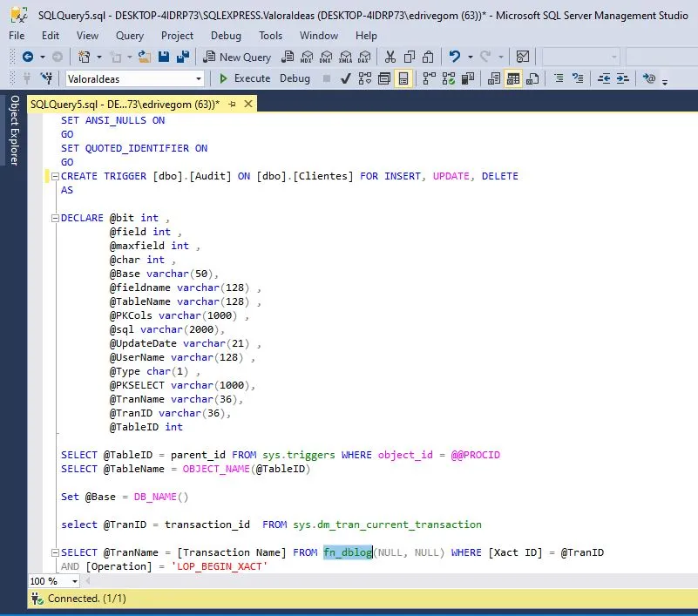Click the @@PROCID keyword in the query
The image size is (698, 616).
click(476, 455)
